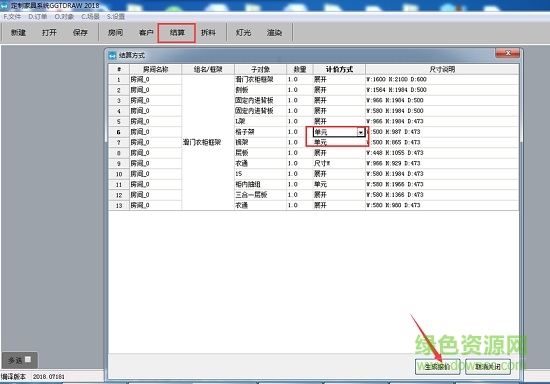
Task: Open the O.对象 menu
Action: [x=64, y=16]
